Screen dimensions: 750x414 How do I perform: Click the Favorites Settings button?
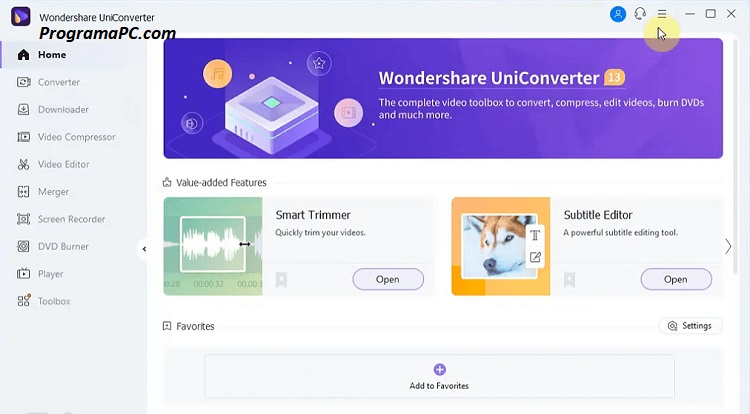coord(690,326)
